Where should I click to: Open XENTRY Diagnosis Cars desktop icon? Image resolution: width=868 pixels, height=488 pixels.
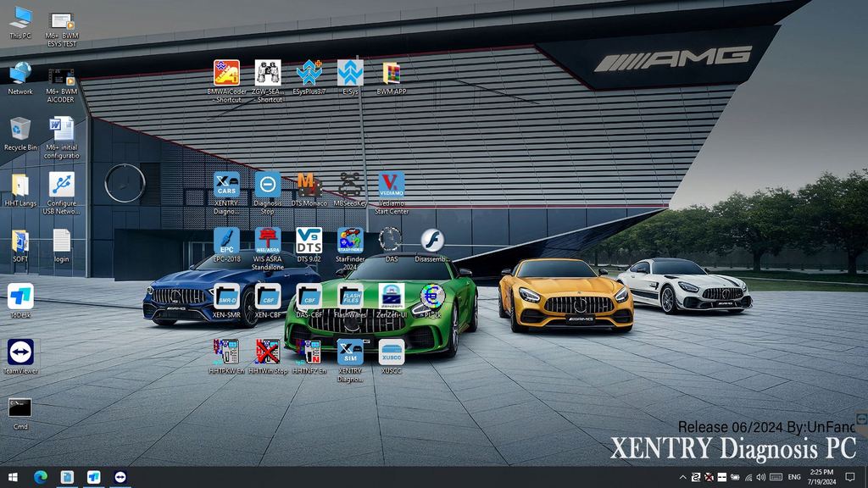click(x=226, y=185)
